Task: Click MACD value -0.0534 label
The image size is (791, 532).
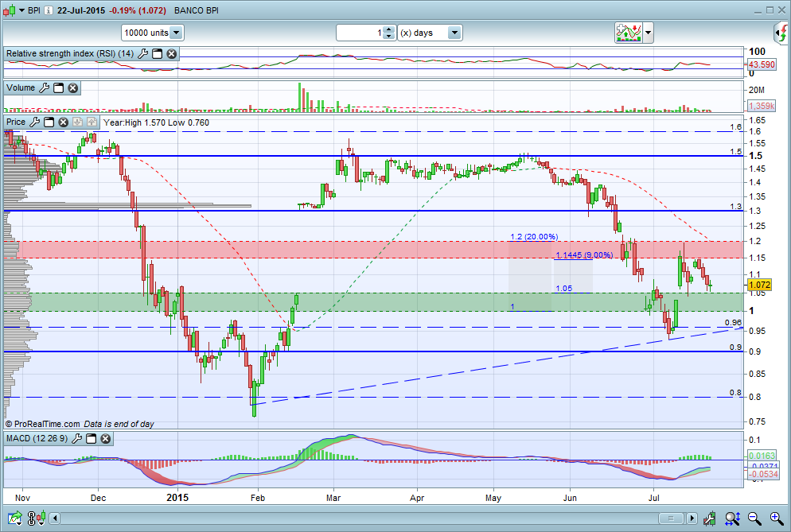Action: pyautogui.click(x=763, y=475)
